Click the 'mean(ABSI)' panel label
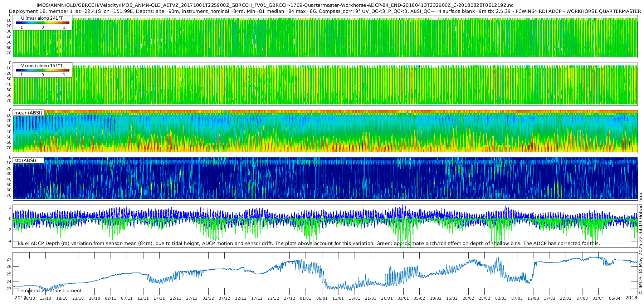 28,113
